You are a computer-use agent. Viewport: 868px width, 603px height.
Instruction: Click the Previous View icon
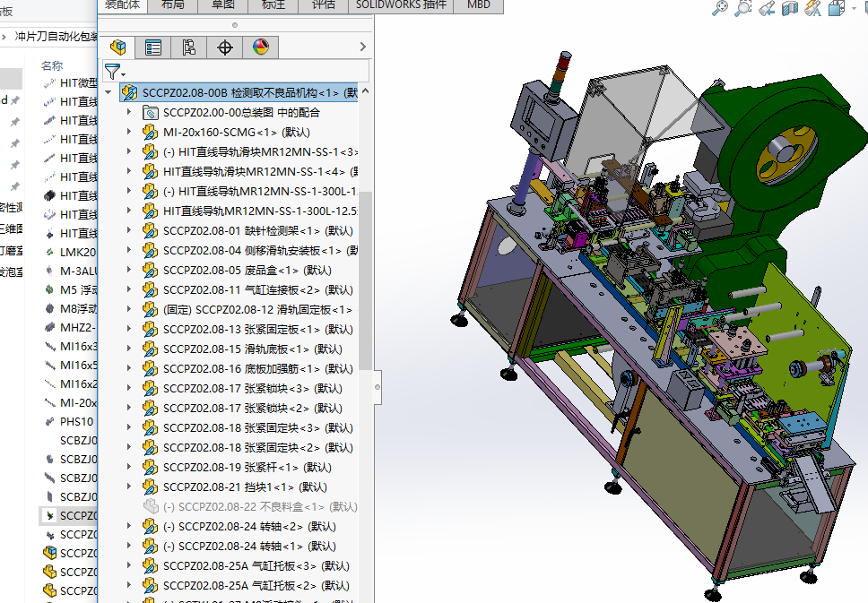pyautogui.click(x=767, y=8)
